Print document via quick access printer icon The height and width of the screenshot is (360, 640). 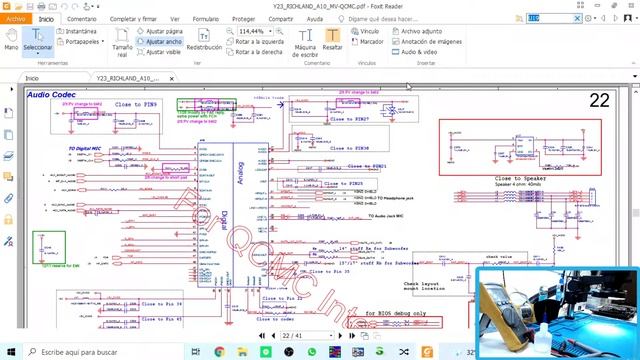pos(41,6)
